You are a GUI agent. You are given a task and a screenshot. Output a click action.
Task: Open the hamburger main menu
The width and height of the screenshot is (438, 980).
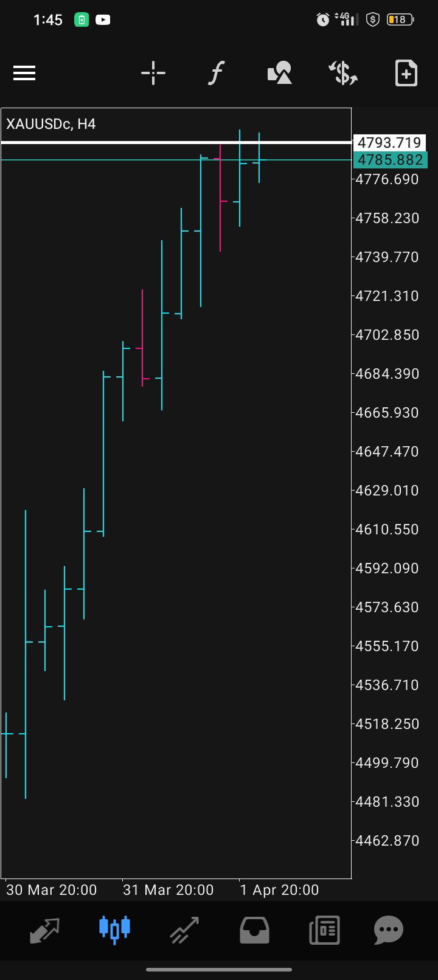[x=24, y=74]
